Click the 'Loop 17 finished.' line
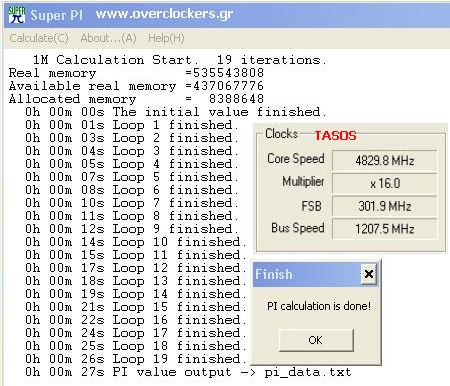450x386 pixels. click(x=136, y=333)
